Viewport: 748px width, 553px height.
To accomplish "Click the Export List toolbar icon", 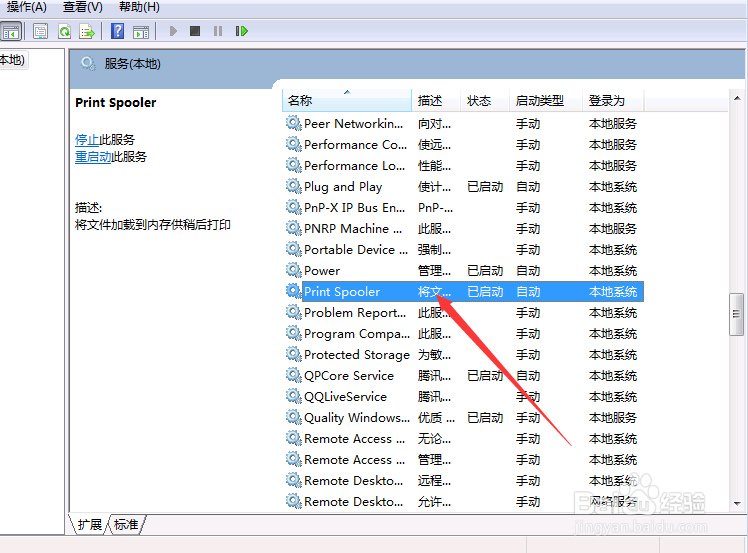I will [x=87, y=31].
